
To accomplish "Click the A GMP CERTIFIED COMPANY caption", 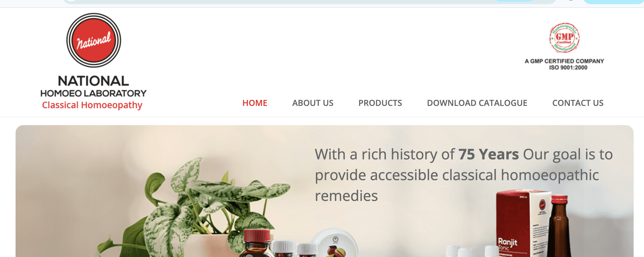I will point(564,61).
